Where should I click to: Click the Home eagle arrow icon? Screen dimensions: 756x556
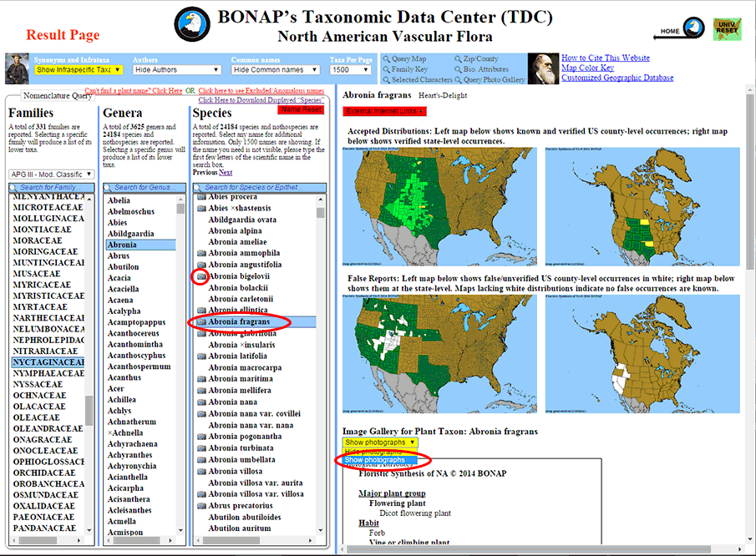(x=682, y=31)
